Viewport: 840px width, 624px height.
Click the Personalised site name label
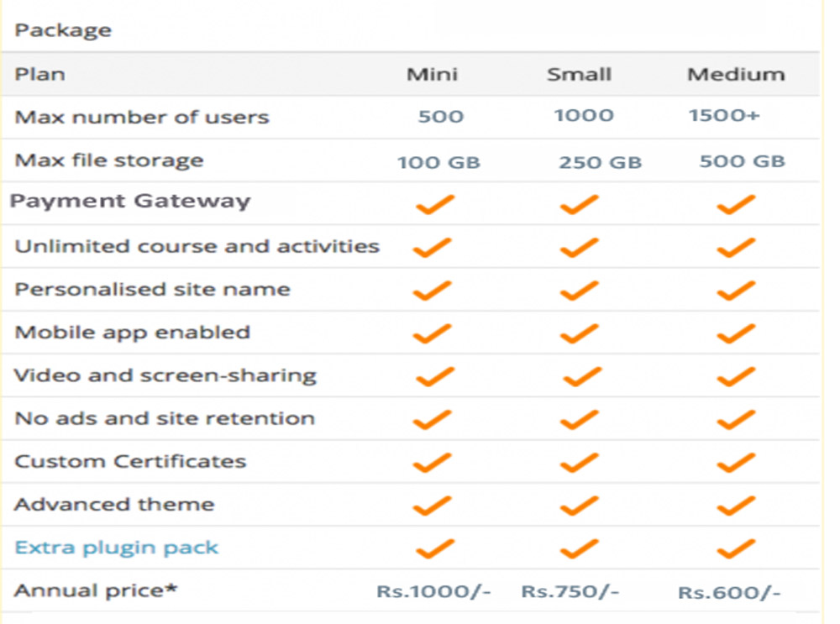[152, 290]
